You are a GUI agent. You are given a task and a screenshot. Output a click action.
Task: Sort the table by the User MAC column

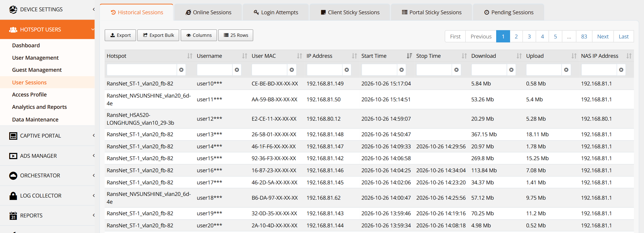click(x=299, y=56)
